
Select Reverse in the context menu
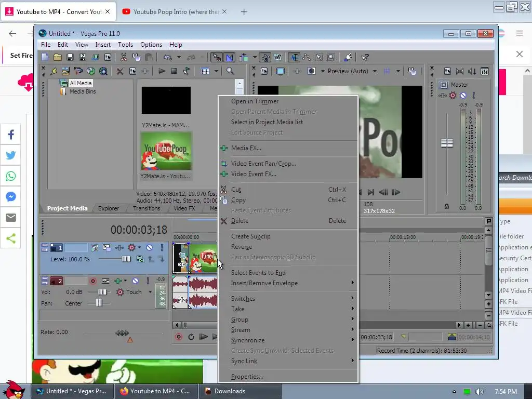point(288,247)
